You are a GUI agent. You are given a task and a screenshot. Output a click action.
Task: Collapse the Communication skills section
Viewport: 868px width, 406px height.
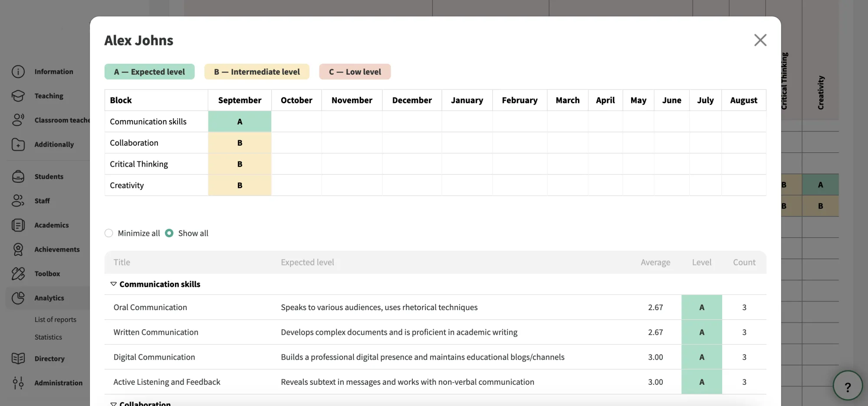[113, 284]
